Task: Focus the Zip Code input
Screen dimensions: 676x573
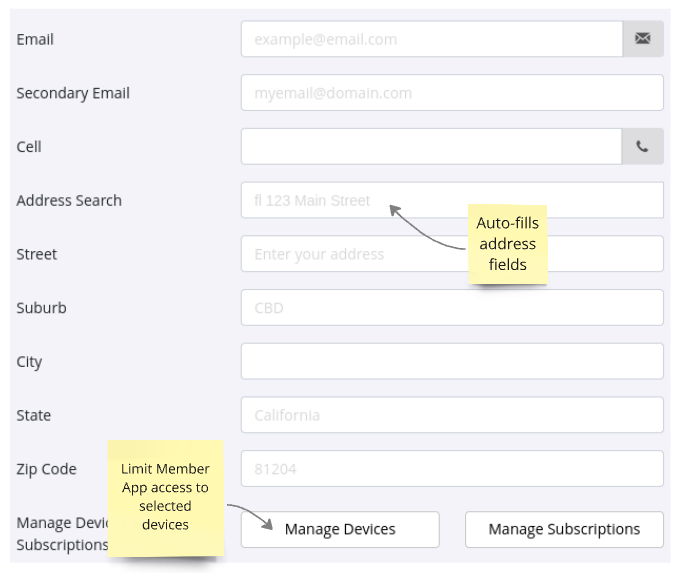Action: (452, 469)
